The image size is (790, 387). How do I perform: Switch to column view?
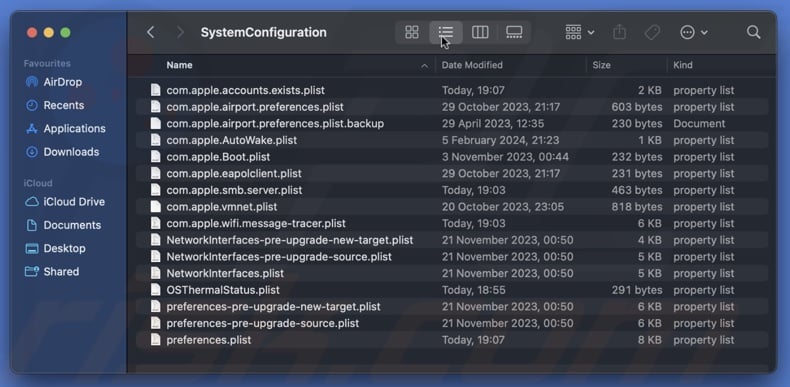click(480, 32)
